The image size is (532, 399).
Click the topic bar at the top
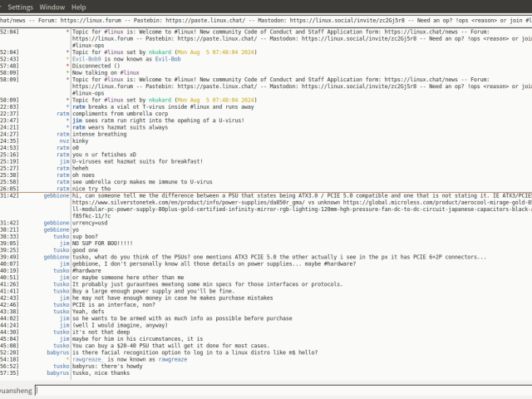coord(266,20)
